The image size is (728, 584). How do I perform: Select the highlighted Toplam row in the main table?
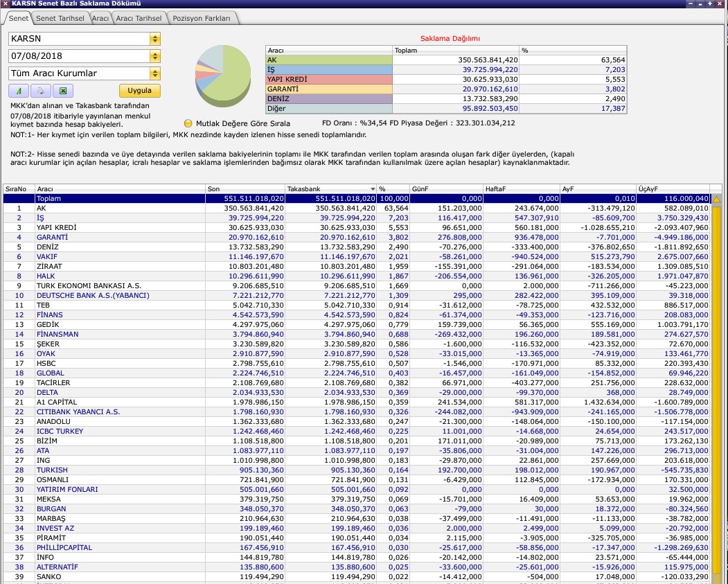(x=357, y=199)
